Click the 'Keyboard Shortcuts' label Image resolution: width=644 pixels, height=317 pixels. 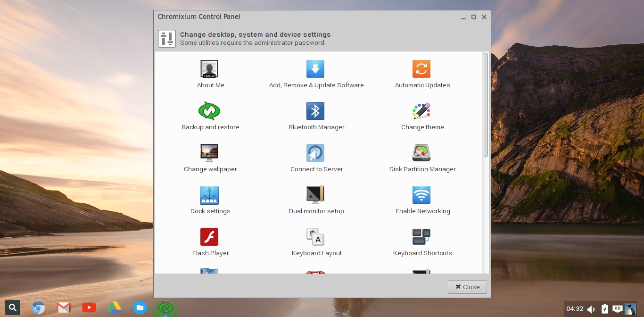point(422,253)
